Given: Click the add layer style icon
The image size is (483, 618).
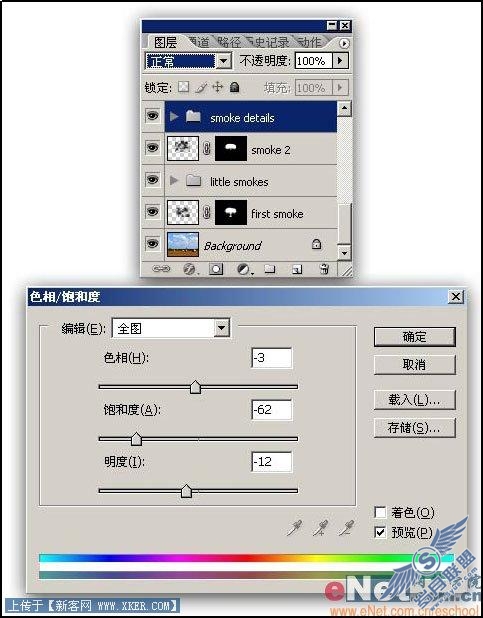Looking at the screenshot, I should [x=189, y=269].
